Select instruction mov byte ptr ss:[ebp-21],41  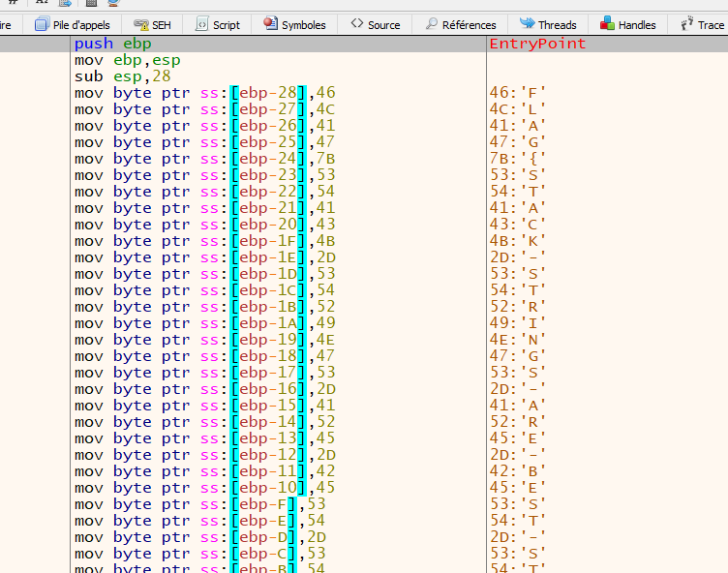[205, 208]
